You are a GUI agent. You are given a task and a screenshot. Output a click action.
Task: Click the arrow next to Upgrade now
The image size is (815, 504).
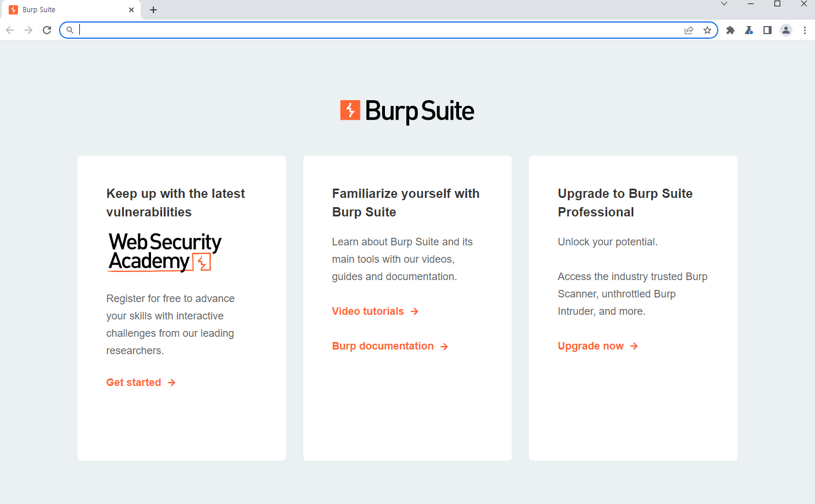[634, 346]
